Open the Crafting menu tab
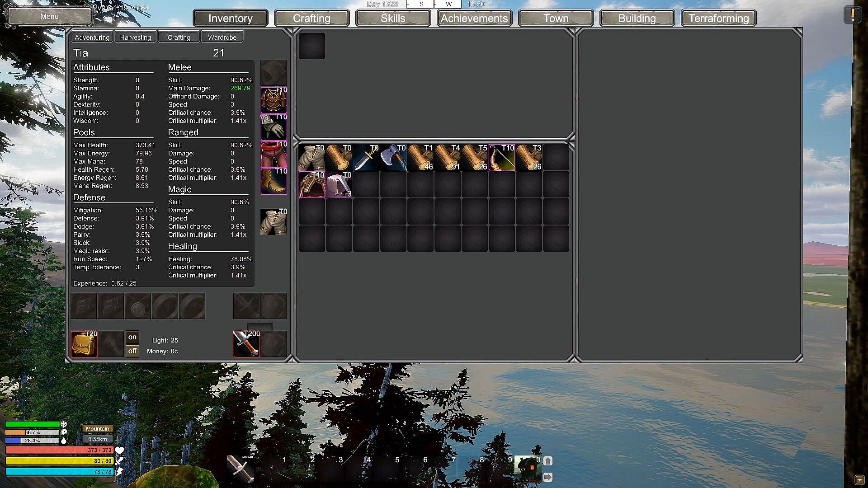This screenshot has width=868, height=488. point(311,19)
